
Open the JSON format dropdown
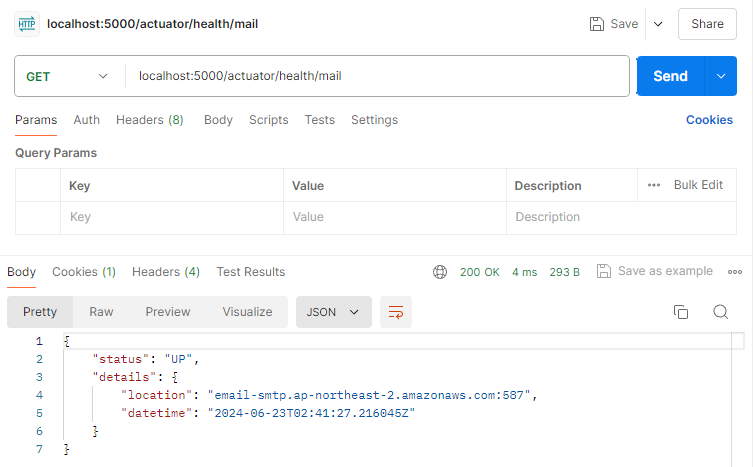[x=333, y=312]
